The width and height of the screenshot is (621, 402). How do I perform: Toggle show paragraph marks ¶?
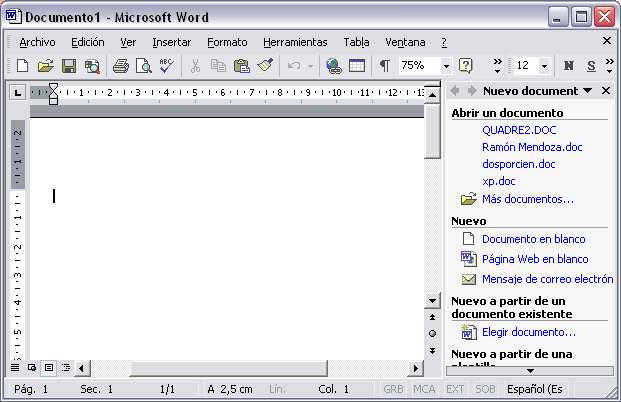385,66
